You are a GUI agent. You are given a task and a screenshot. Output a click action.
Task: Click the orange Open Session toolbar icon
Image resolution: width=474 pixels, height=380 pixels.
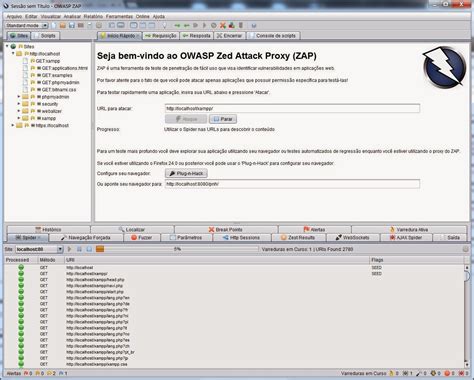pos(63,25)
